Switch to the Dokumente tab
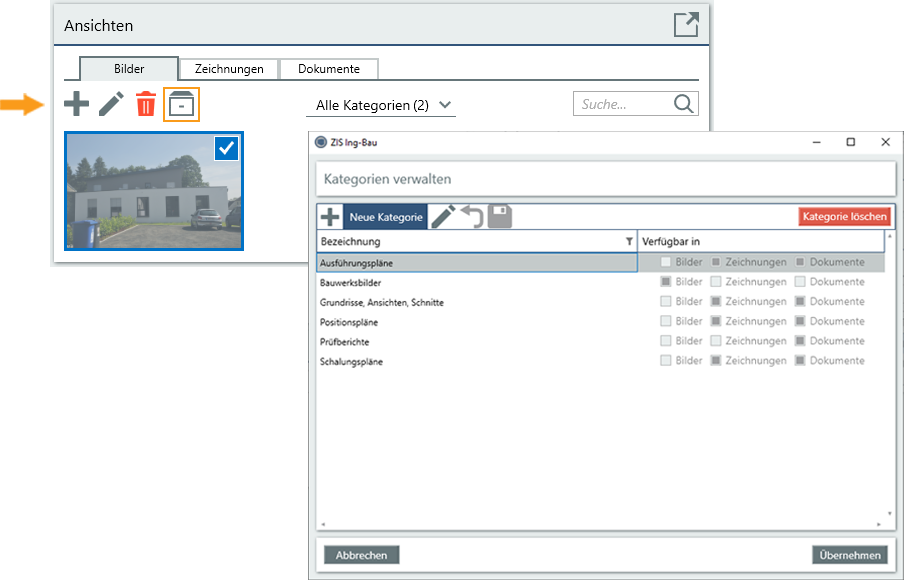The width and height of the screenshot is (904, 580). tap(329, 69)
